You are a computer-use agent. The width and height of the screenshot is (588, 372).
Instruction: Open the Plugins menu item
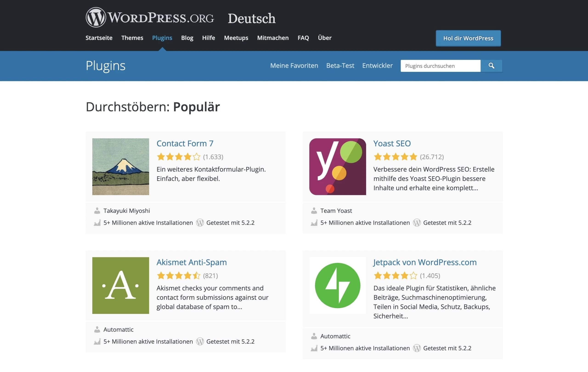pyautogui.click(x=162, y=38)
